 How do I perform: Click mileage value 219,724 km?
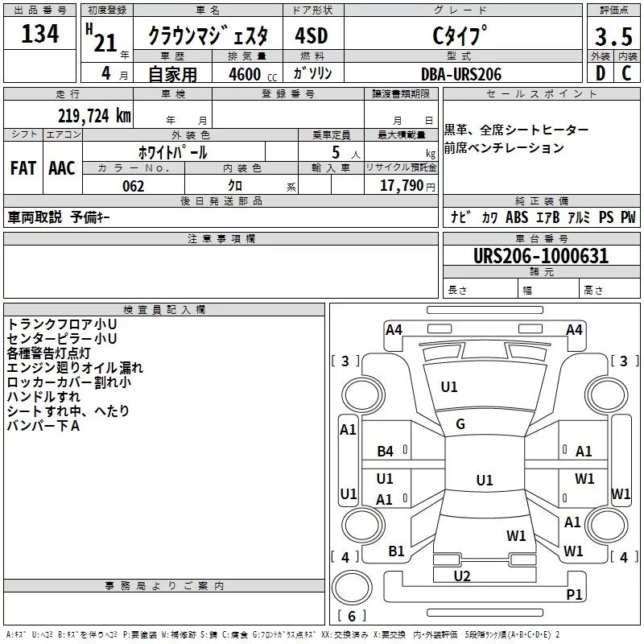94,116
